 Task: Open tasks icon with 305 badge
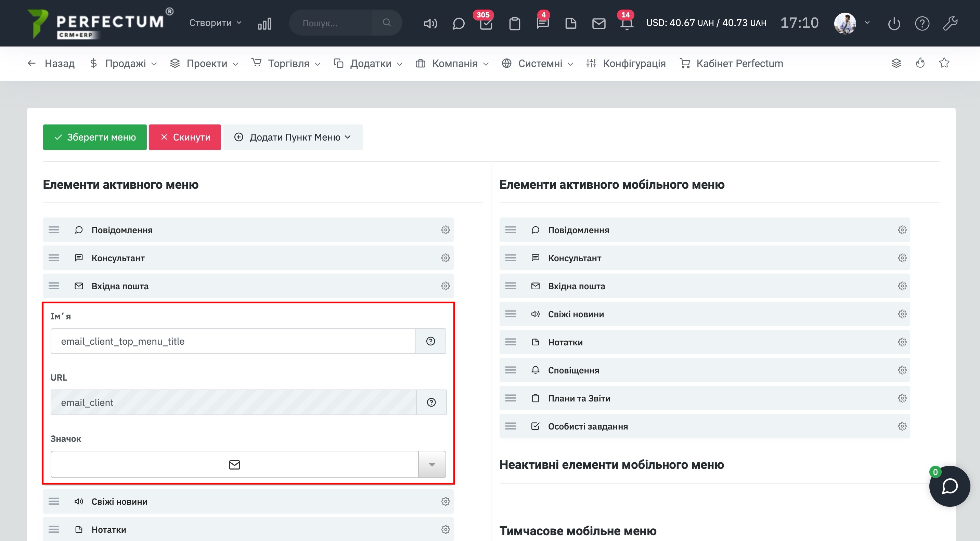click(486, 24)
